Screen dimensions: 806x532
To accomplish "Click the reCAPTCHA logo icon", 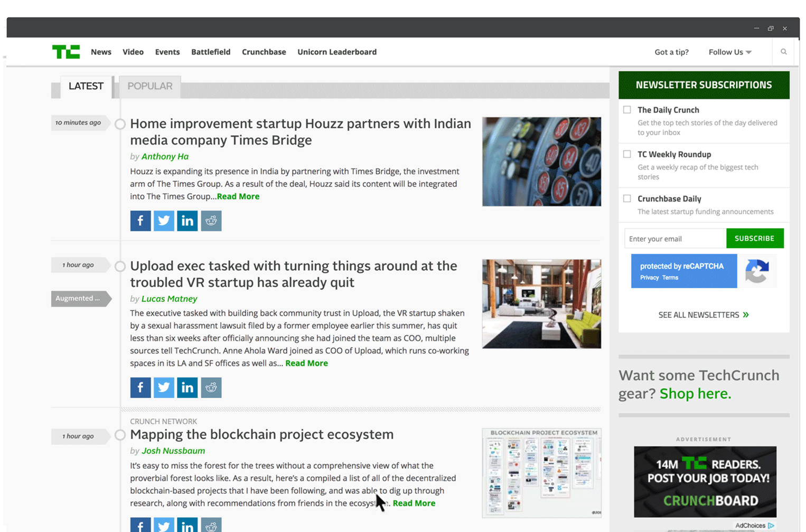I will click(757, 271).
